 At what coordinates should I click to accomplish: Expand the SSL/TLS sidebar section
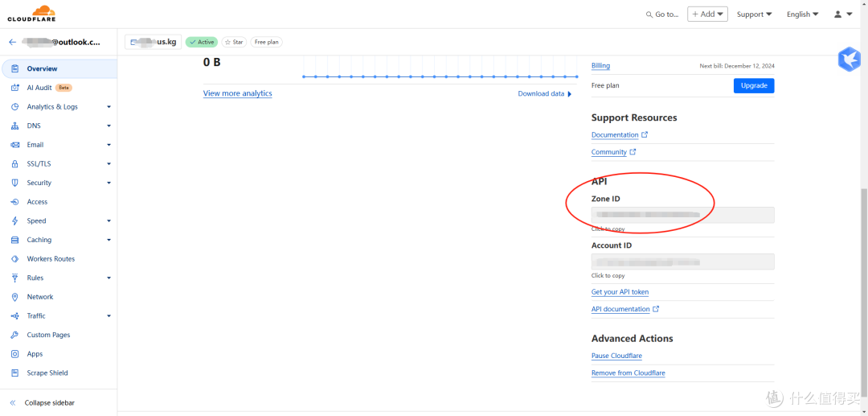pos(108,164)
